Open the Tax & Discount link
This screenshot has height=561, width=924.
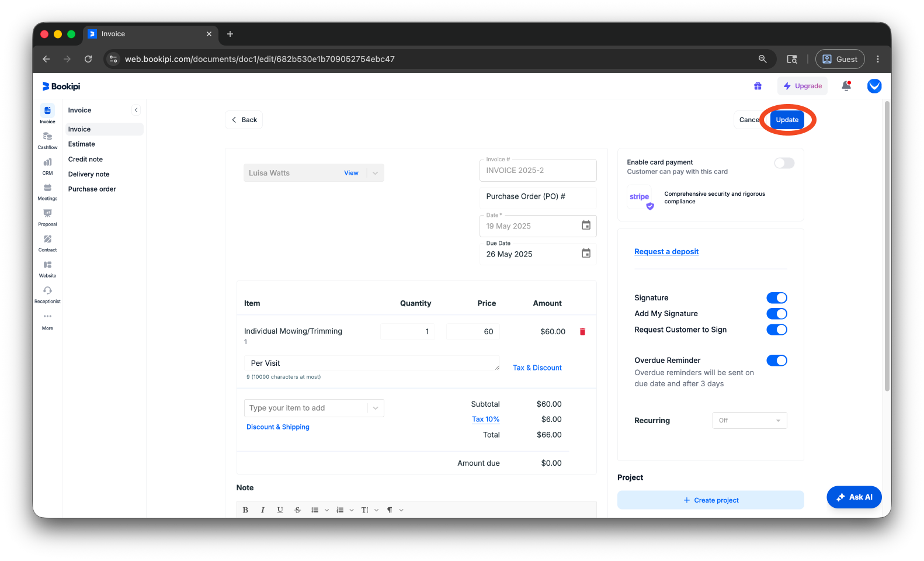point(537,368)
